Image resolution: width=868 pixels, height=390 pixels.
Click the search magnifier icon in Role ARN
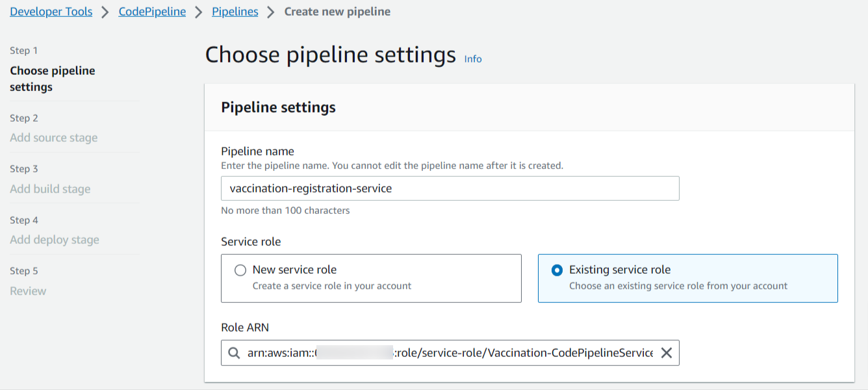[234, 353]
